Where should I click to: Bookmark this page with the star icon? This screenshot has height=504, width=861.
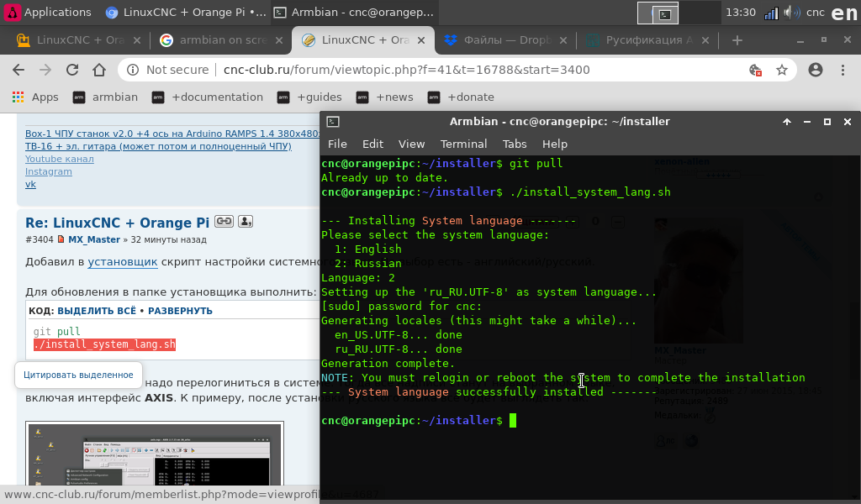coord(782,70)
